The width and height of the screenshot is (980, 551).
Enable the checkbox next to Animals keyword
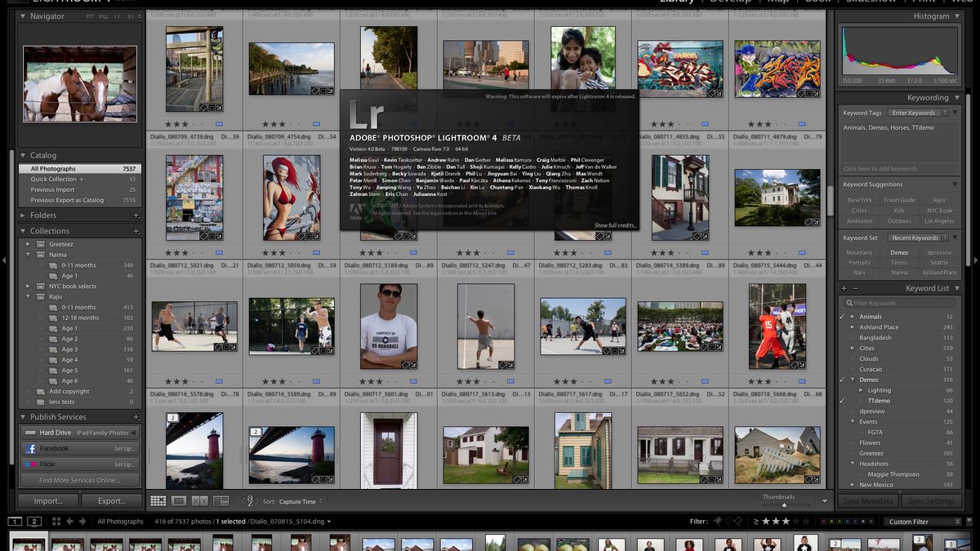click(841, 316)
